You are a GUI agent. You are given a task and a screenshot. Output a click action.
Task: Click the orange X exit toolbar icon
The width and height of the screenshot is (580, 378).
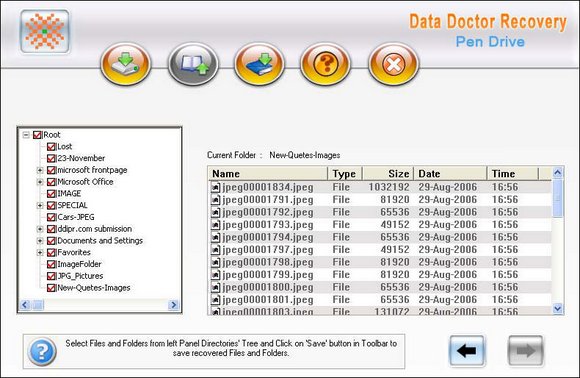(x=393, y=64)
